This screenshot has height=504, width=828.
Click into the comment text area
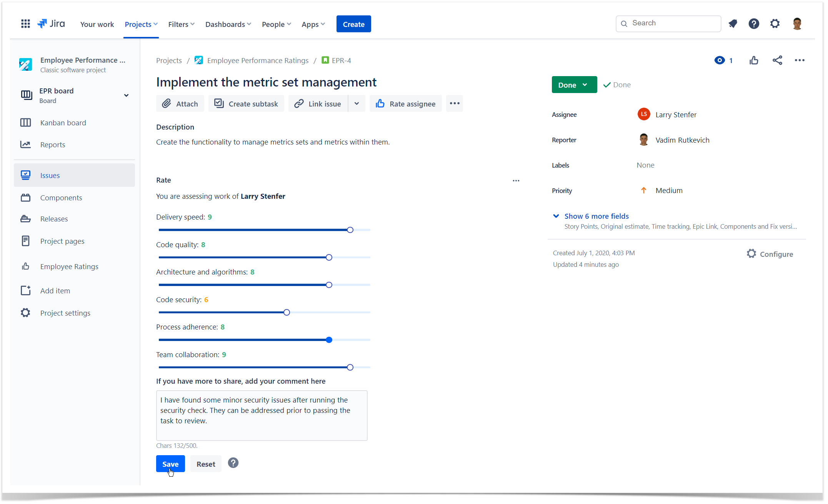coord(262,416)
